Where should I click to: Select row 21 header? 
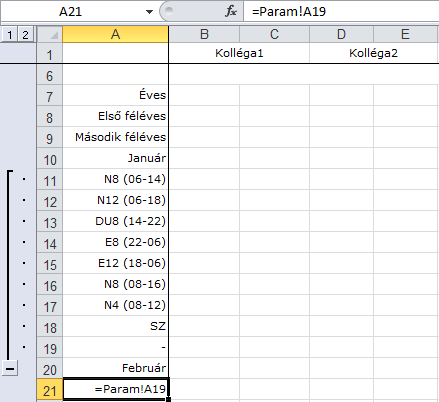50,390
